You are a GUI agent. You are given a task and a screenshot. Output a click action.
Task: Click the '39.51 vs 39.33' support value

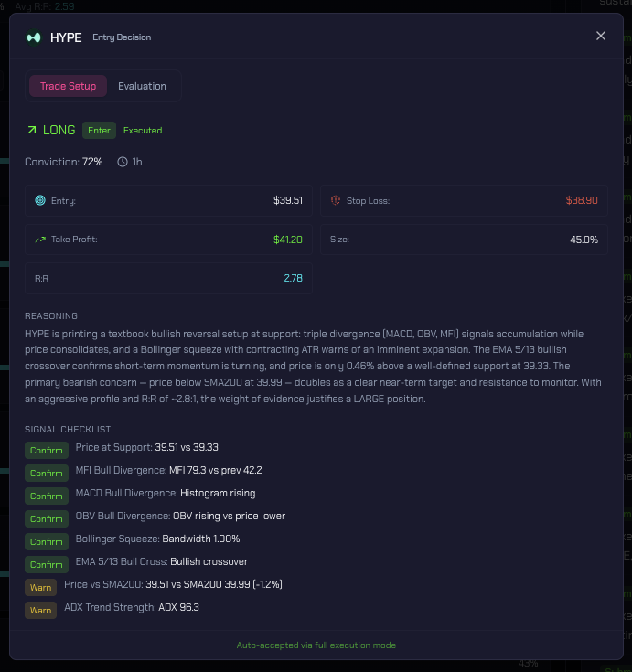187,447
